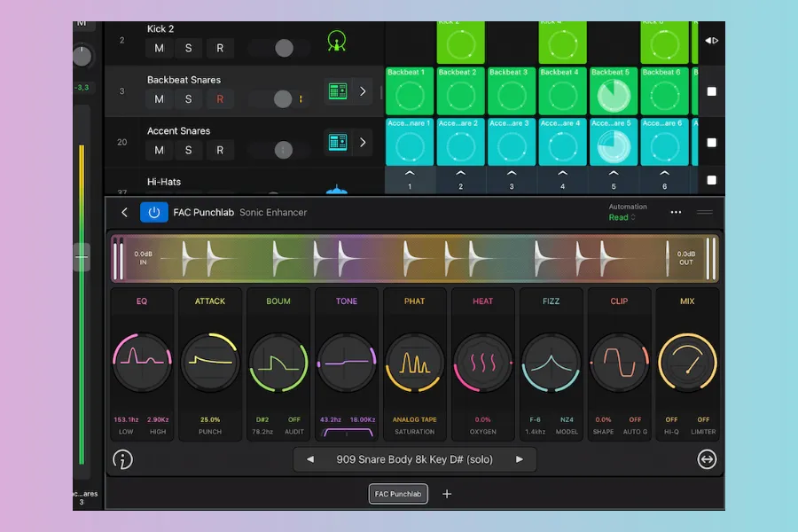Expand scene 1 column arrow
The width and height of the screenshot is (798, 532).
point(410,174)
